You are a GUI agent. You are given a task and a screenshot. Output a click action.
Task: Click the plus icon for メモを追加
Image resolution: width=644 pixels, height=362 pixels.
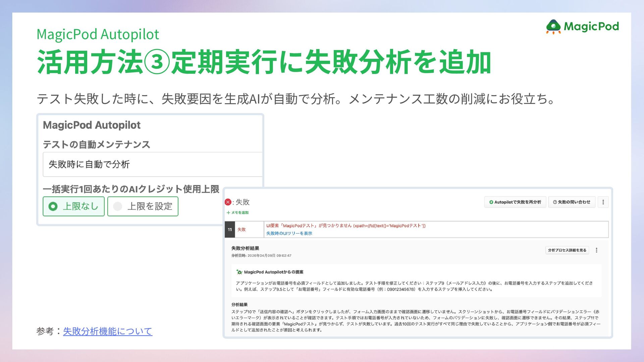tap(228, 213)
